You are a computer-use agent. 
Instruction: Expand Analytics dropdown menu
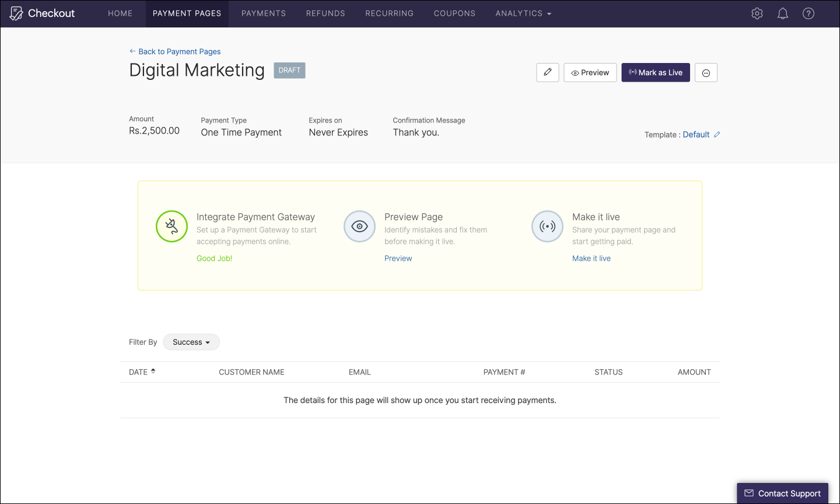523,13
